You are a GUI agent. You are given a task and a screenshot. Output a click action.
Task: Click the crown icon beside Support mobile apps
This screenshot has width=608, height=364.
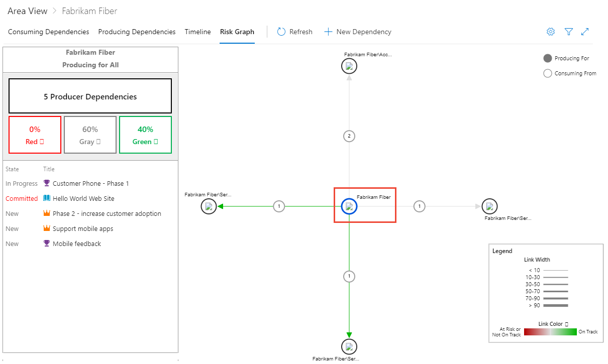click(47, 228)
